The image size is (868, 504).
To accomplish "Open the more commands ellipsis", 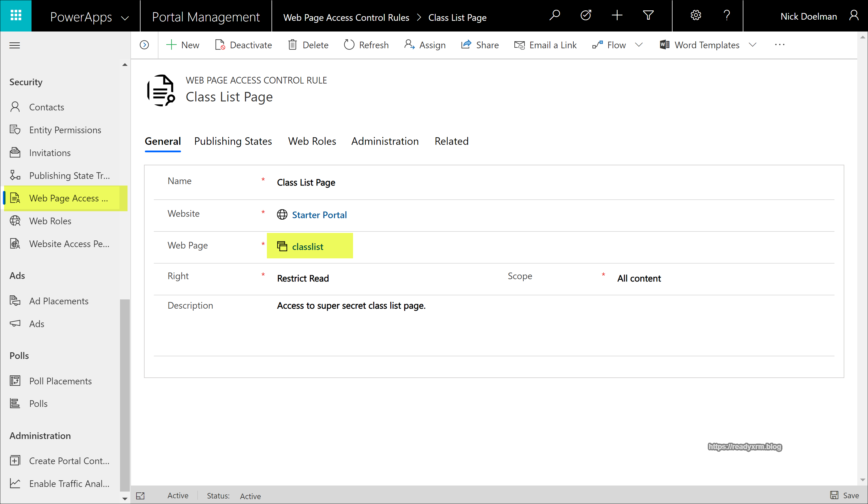I will (780, 45).
